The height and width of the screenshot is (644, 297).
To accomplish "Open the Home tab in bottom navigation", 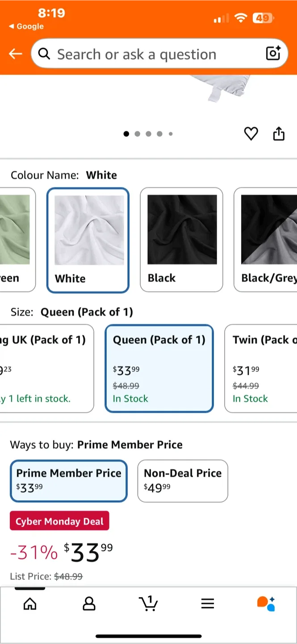I will [29, 604].
